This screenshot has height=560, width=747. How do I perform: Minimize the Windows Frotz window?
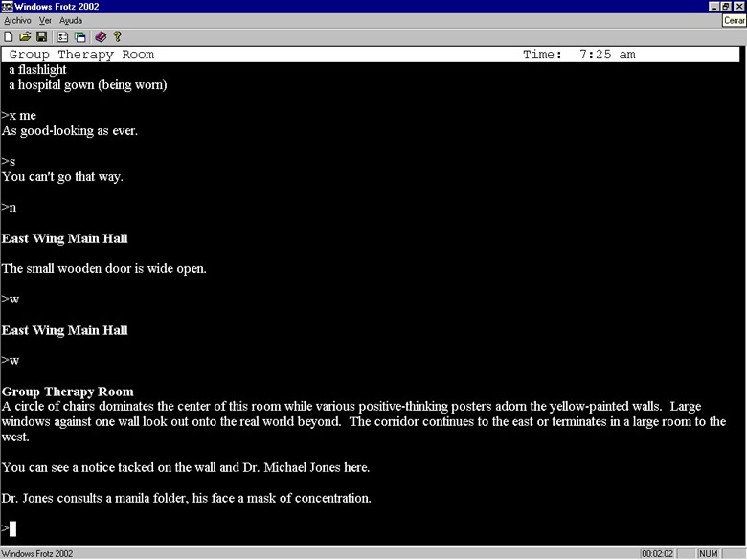713,6
